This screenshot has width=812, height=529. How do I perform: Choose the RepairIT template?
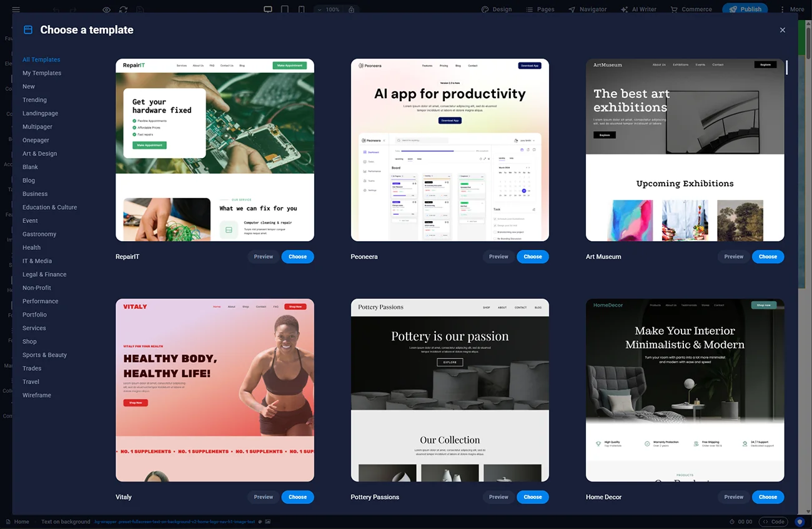[x=297, y=257]
